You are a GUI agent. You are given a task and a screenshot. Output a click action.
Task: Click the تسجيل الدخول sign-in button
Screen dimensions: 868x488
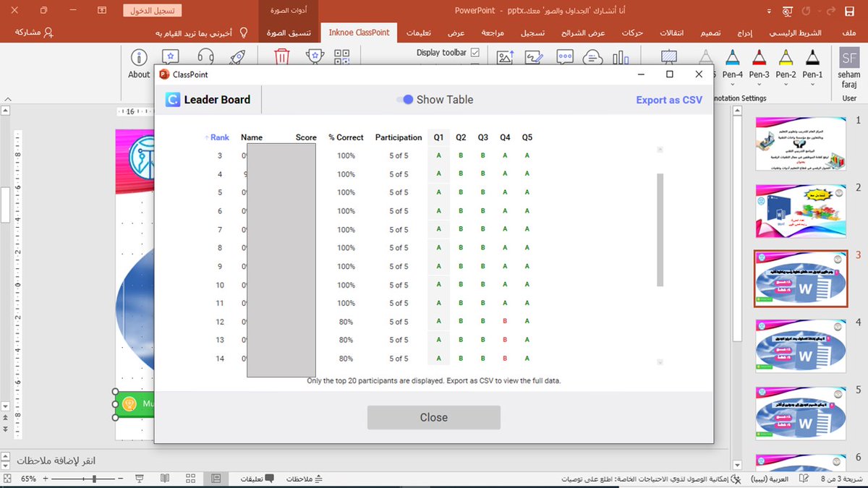coord(153,11)
